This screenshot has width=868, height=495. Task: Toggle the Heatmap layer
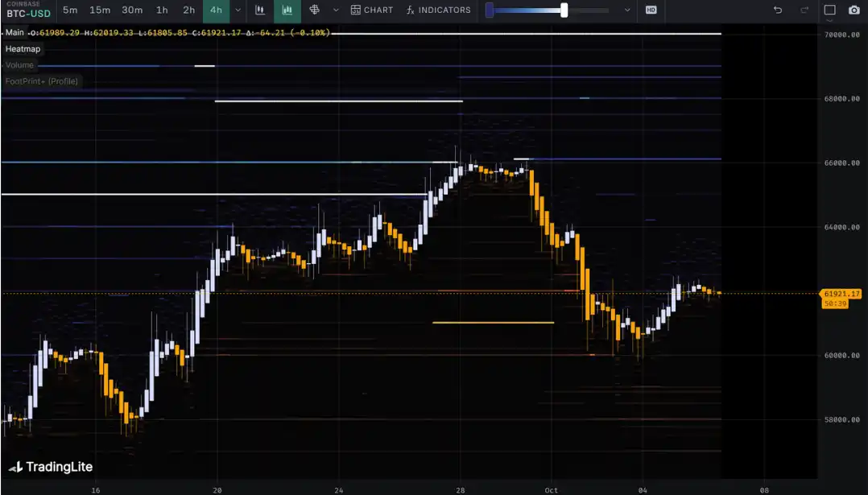[23, 49]
